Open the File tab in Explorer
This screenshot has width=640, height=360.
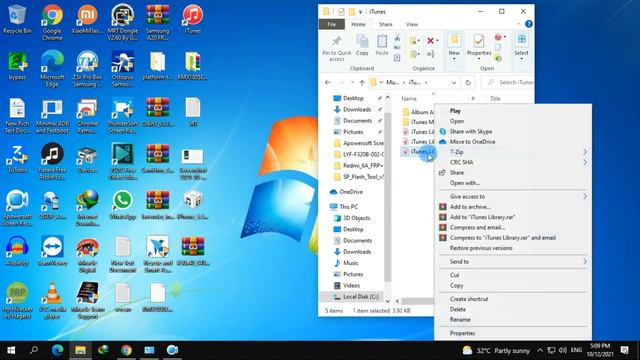point(332,24)
